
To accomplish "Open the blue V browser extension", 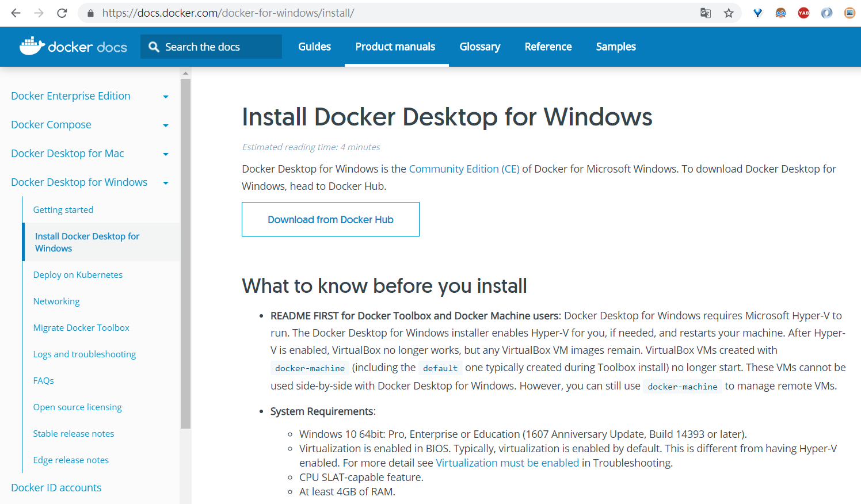I will [x=758, y=13].
